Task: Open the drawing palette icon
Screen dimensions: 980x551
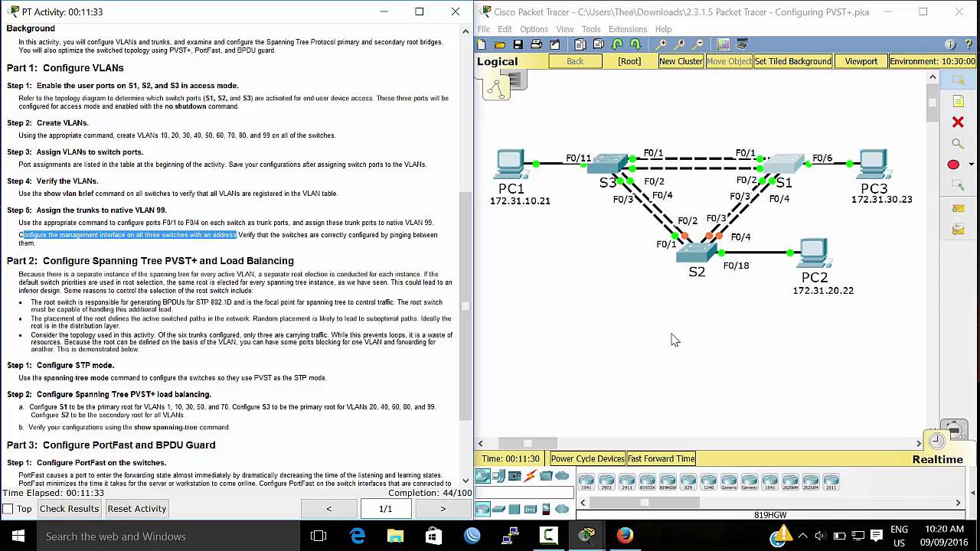Action: 723,44
